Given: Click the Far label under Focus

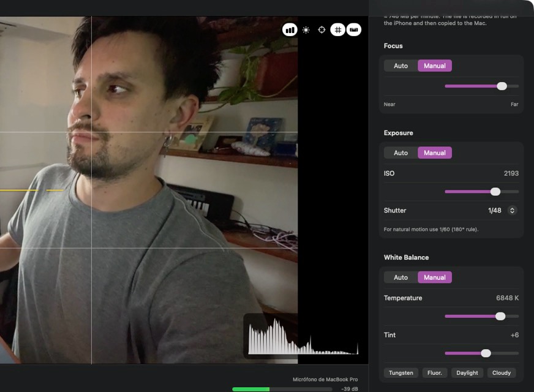Looking at the screenshot, I should point(514,105).
